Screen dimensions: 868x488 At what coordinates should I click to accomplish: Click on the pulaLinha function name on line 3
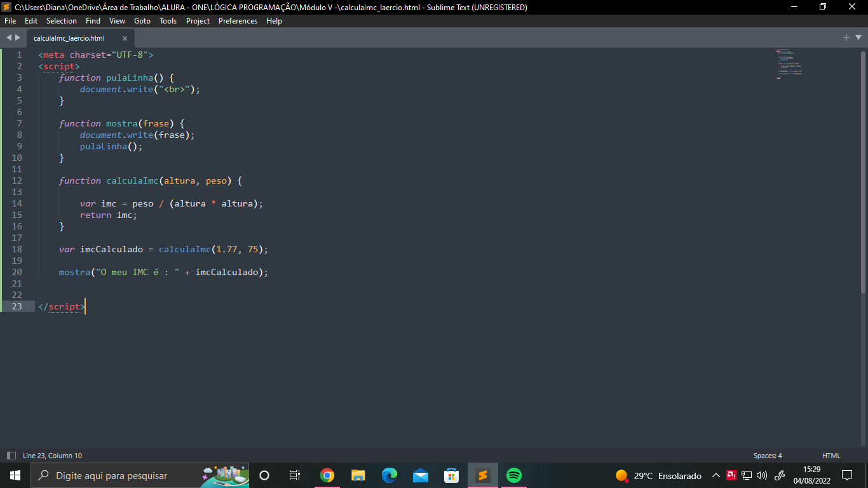coord(130,78)
